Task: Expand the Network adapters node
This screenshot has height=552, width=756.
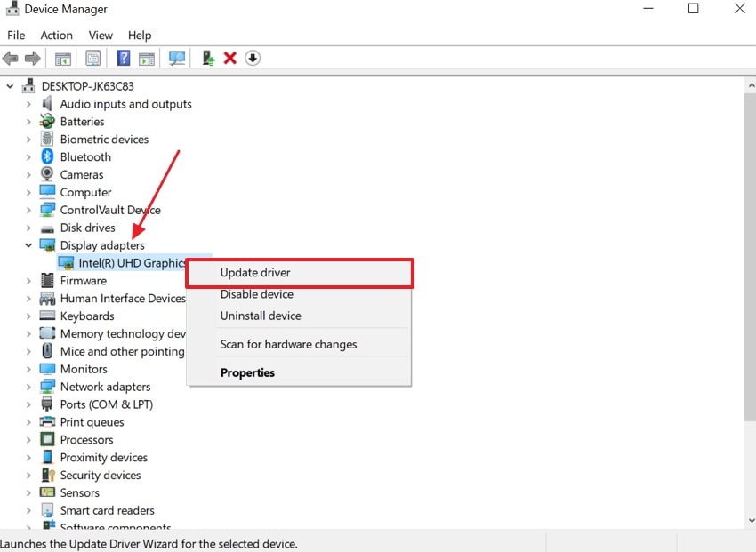Action: (29, 387)
